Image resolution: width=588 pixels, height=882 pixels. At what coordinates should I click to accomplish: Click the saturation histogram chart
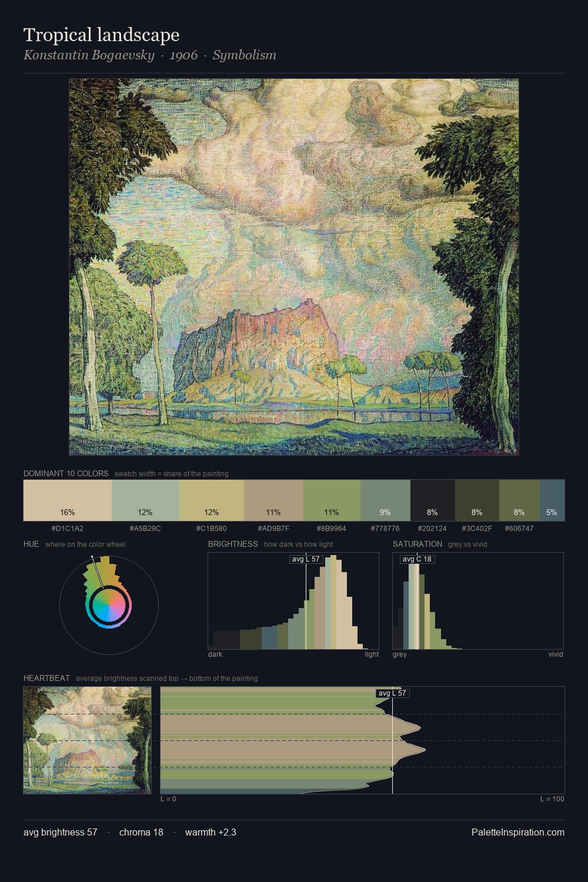pos(478,601)
